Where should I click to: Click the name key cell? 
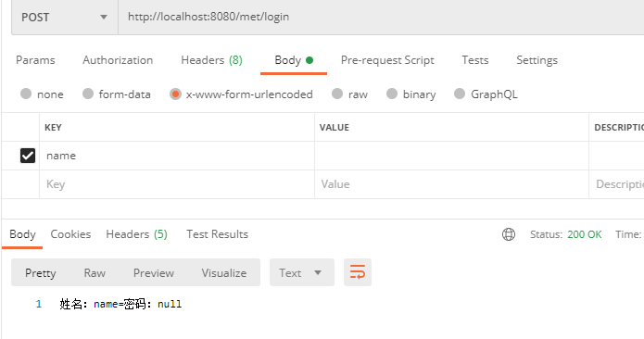tap(177, 156)
